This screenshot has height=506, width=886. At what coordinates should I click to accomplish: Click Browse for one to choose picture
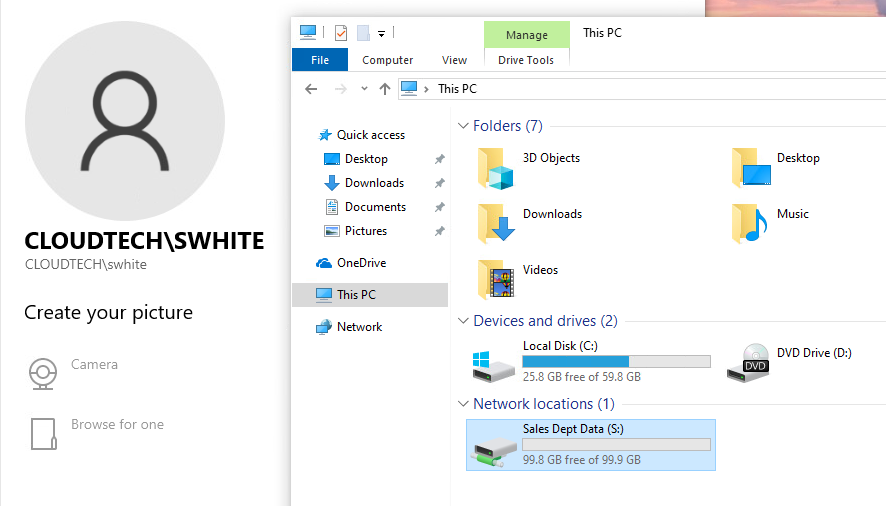pos(117,425)
